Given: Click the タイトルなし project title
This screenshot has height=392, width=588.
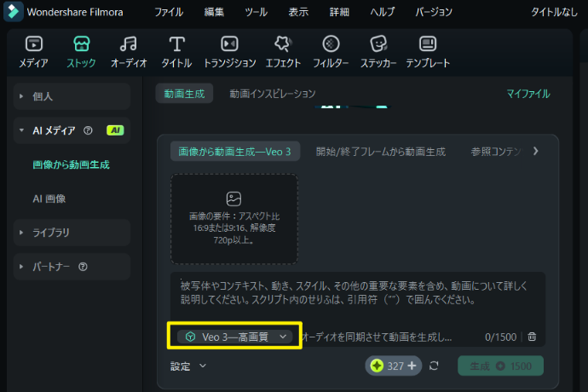Looking at the screenshot, I should [x=554, y=12].
